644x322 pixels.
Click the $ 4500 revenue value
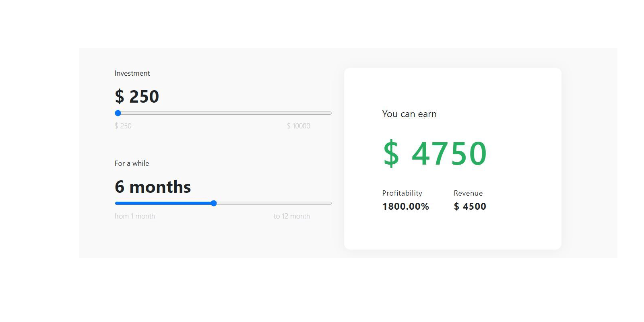(x=470, y=206)
